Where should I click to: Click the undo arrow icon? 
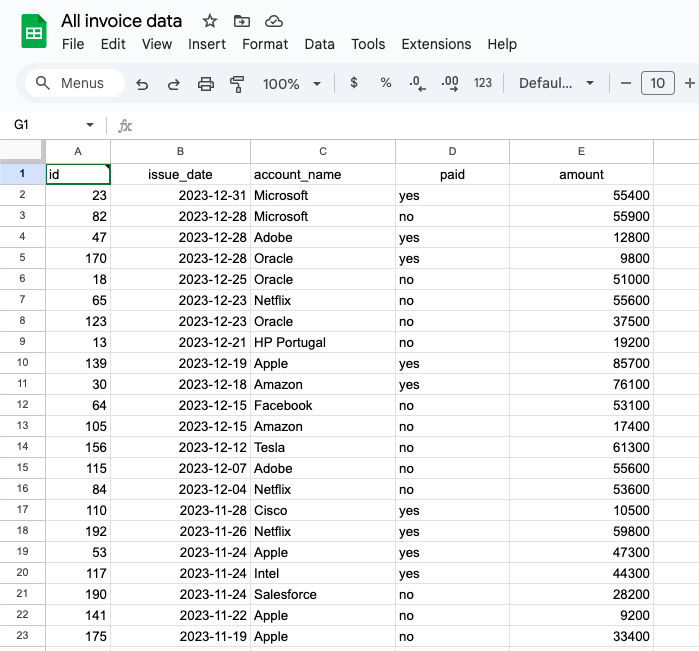pyautogui.click(x=142, y=83)
